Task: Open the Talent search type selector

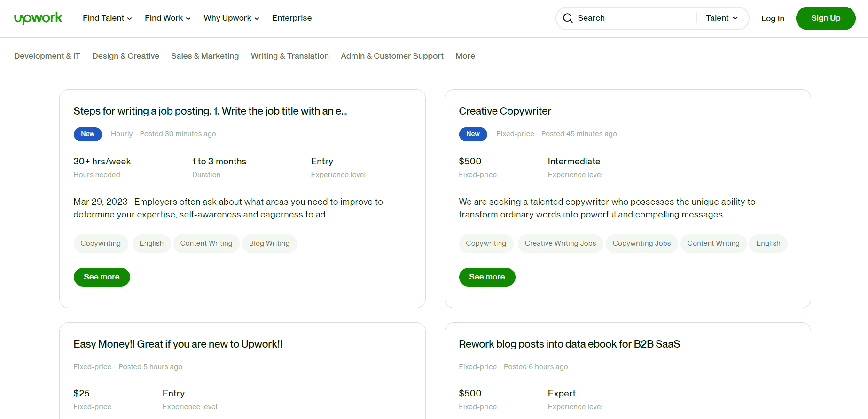Action: click(x=722, y=18)
